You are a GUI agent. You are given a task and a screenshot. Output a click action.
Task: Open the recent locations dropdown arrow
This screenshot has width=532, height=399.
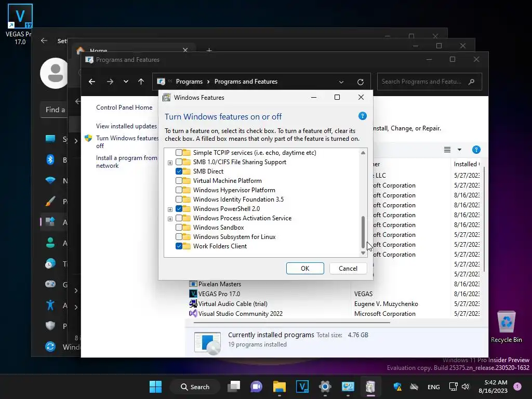pos(126,82)
